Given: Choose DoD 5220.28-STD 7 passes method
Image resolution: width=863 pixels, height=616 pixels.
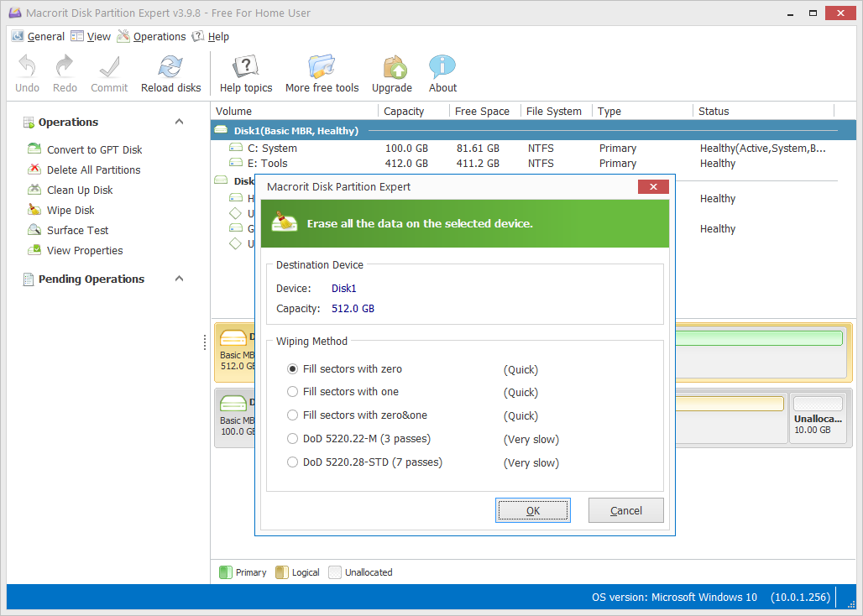Looking at the screenshot, I should click(x=293, y=462).
